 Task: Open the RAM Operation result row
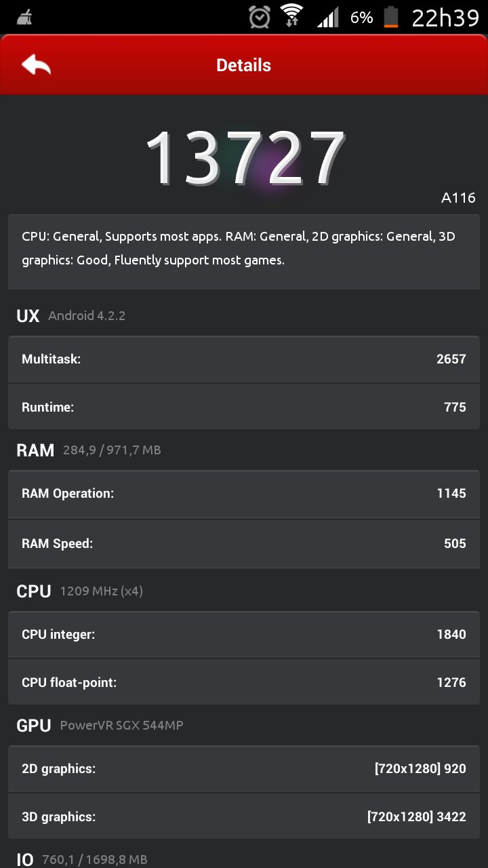point(244,494)
